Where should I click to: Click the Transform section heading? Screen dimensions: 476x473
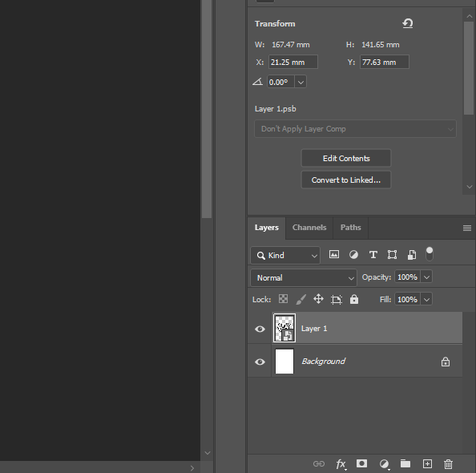(275, 24)
